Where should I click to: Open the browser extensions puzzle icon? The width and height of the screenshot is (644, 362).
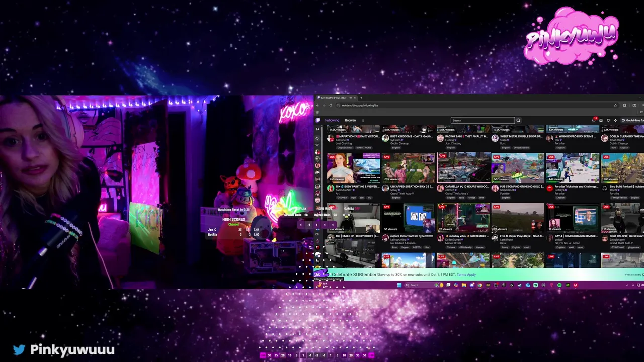pyautogui.click(x=624, y=105)
